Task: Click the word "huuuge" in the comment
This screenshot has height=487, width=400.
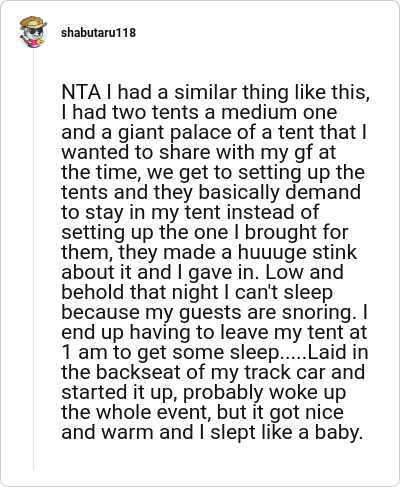Action: tap(268, 252)
